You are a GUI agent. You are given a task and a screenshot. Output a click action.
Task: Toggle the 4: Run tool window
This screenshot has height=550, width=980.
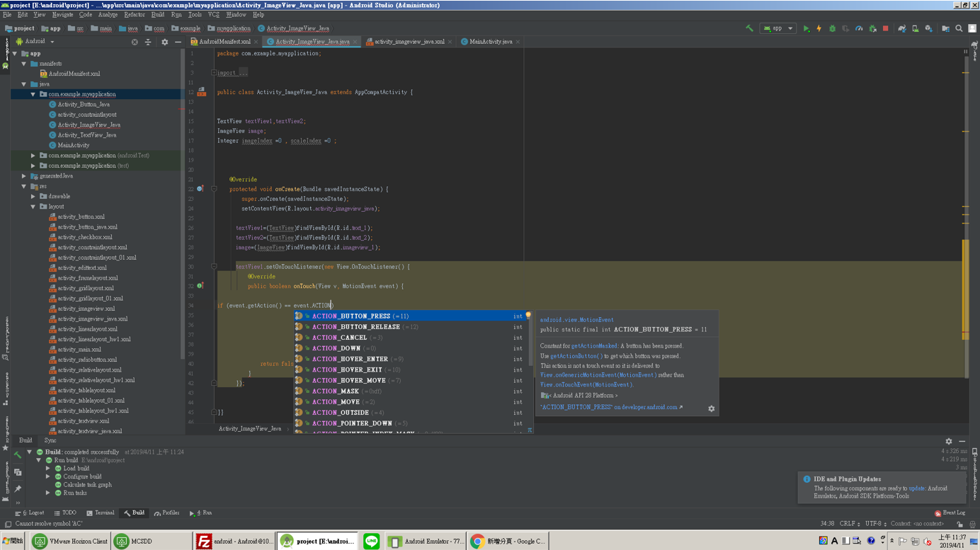pos(200,512)
